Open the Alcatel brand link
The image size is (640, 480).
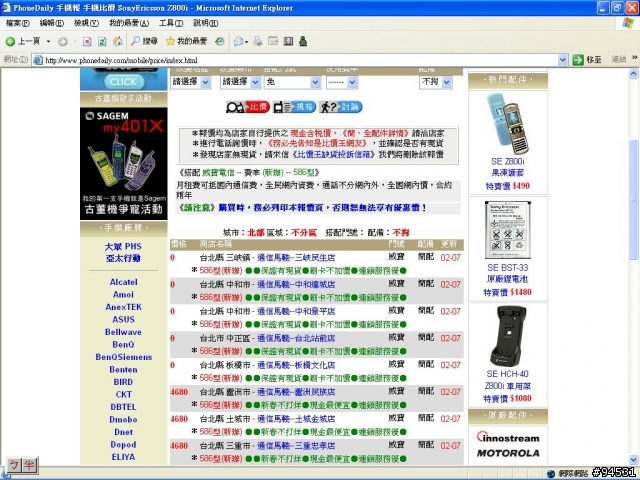(123, 282)
